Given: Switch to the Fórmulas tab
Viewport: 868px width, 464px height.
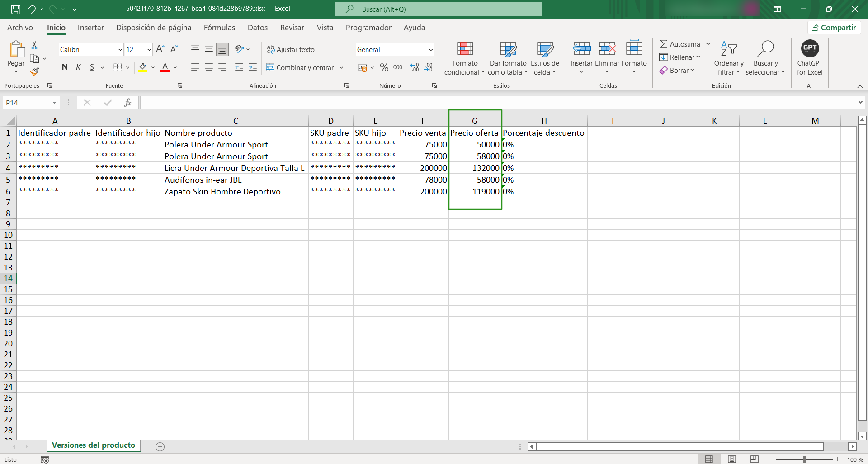Looking at the screenshot, I should pos(219,28).
